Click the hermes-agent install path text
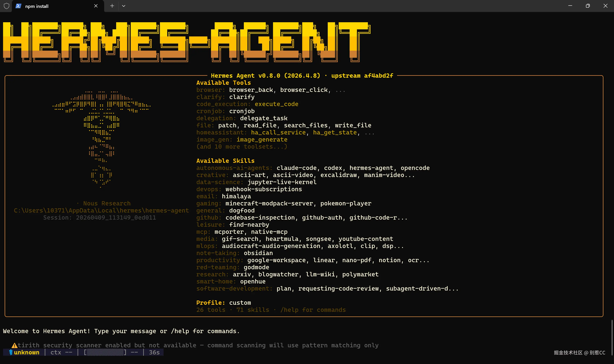 pos(101,210)
